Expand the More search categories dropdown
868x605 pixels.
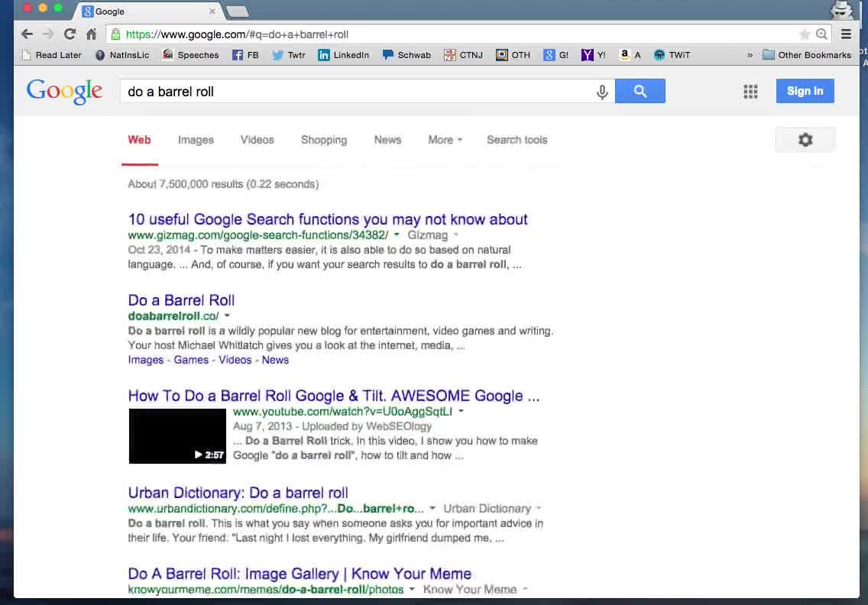pos(445,140)
